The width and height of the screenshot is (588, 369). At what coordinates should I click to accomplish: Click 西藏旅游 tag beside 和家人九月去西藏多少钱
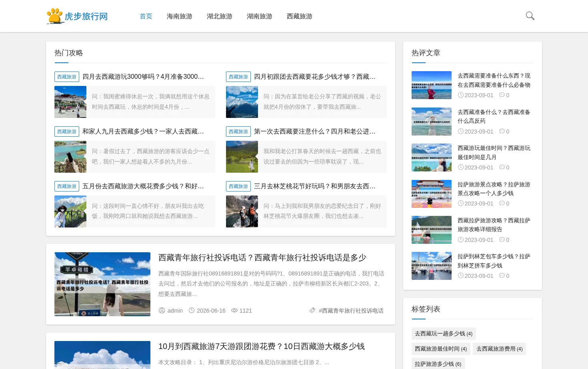pos(67,132)
